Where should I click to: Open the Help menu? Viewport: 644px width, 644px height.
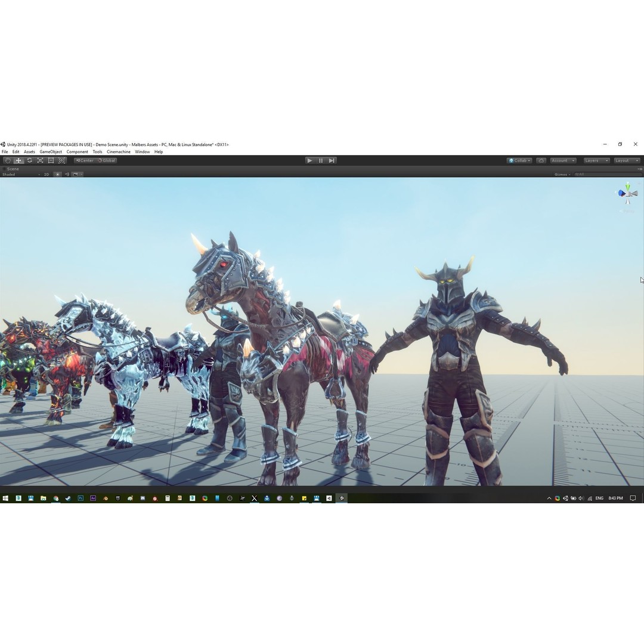159,152
